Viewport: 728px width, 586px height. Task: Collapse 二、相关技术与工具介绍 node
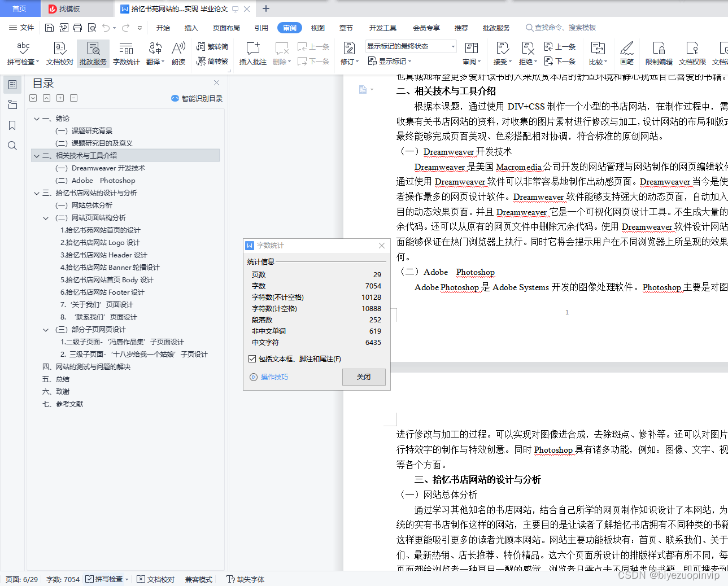click(x=37, y=156)
